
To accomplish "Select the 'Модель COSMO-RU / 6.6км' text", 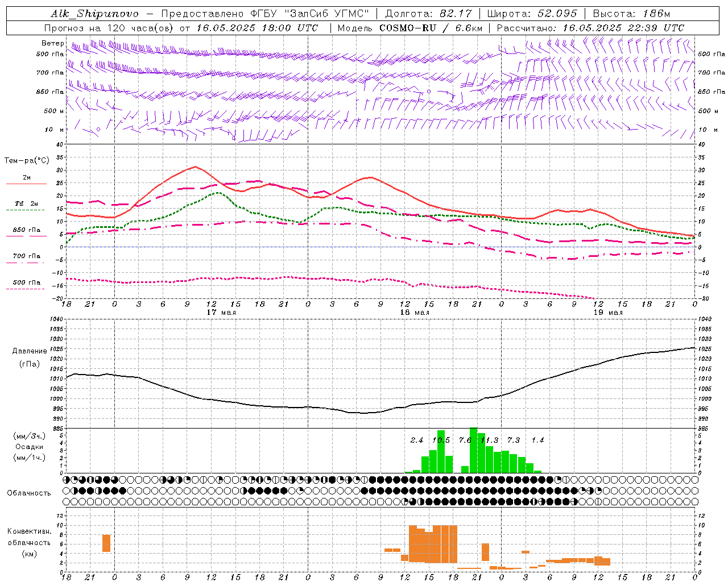I will 409,28.
